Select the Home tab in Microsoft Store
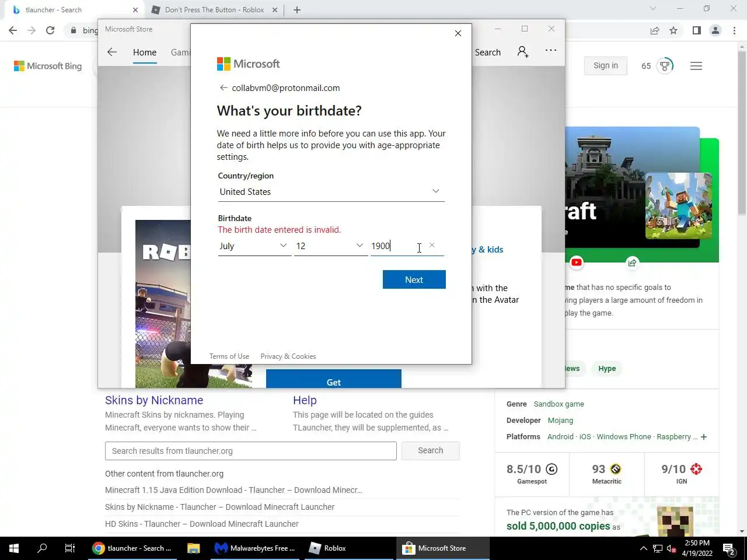This screenshot has height=560, width=747. pyautogui.click(x=145, y=52)
